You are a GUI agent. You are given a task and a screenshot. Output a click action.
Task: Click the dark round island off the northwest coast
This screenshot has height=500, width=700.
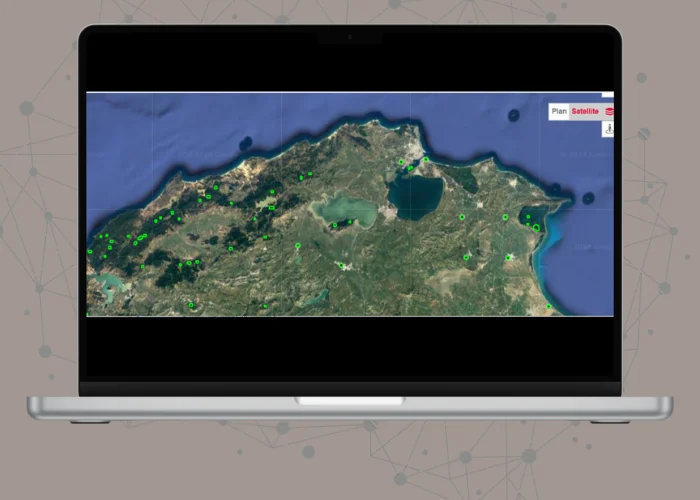[246, 142]
